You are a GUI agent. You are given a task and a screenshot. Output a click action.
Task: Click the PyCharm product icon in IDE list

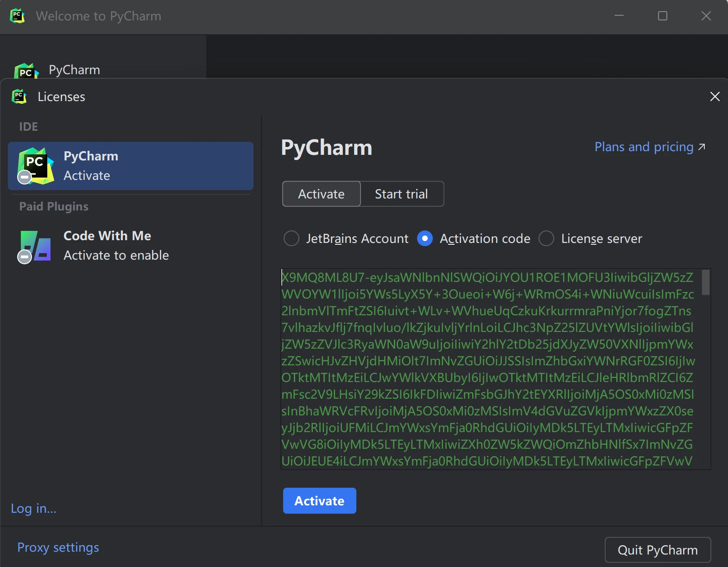[35, 166]
